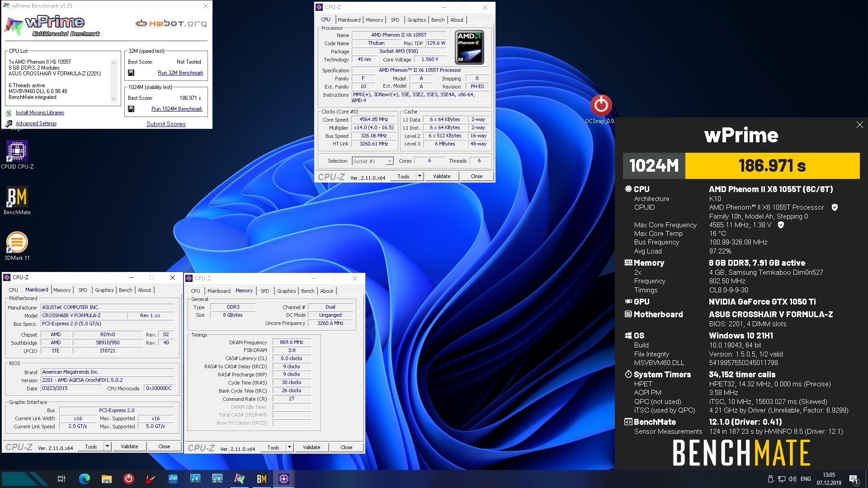The image size is (868, 488).
Task: Click verified shield next to CPUID name
Action: coord(835,207)
